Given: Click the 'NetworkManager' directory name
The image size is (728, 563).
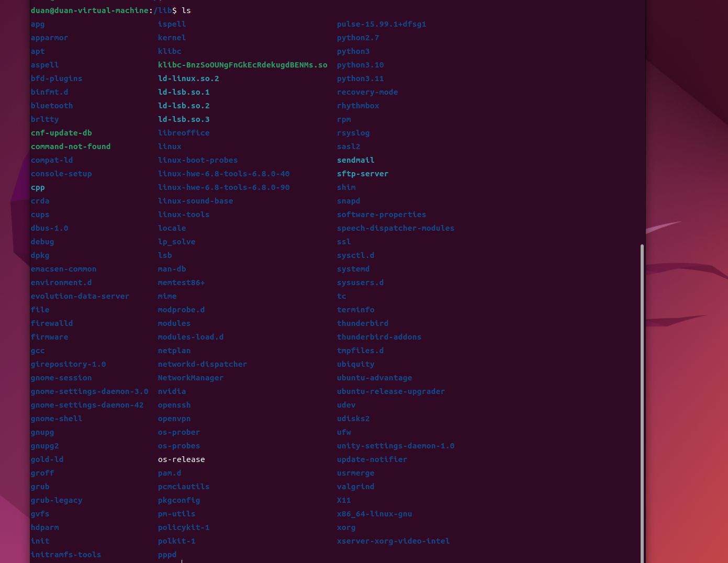Looking at the screenshot, I should (x=191, y=378).
